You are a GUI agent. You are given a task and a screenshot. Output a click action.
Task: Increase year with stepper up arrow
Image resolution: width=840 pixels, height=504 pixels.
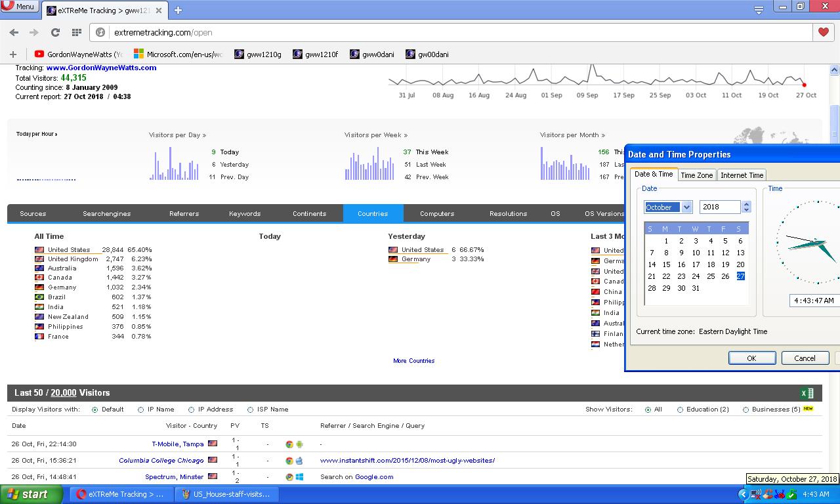point(746,203)
